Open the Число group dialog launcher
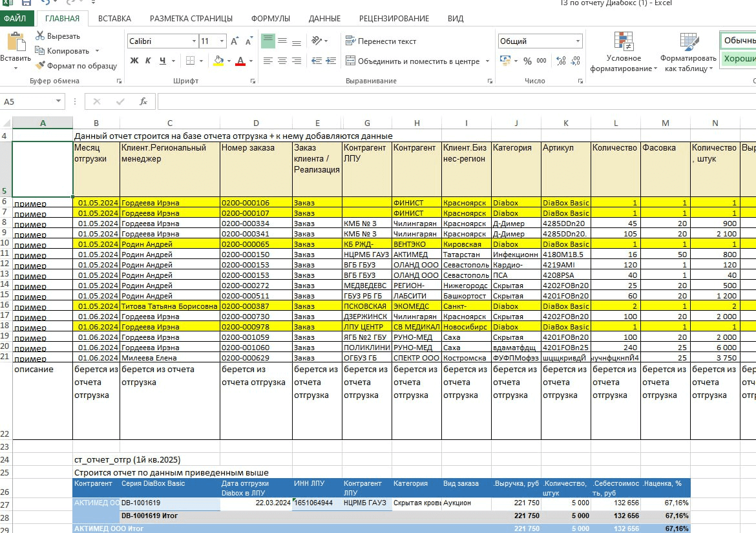 tap(580, 81)
